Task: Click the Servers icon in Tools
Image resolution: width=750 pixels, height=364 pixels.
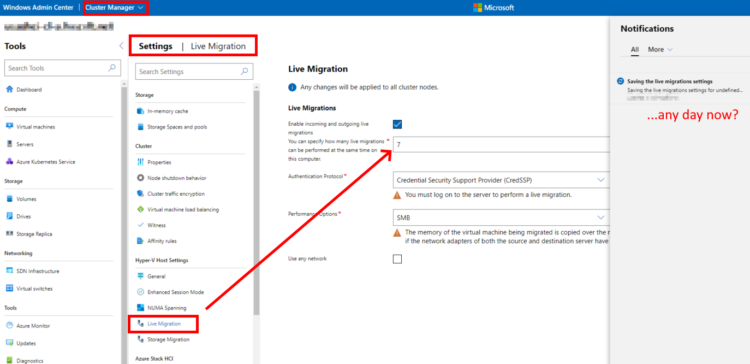Action: click(x=9, y=144)
